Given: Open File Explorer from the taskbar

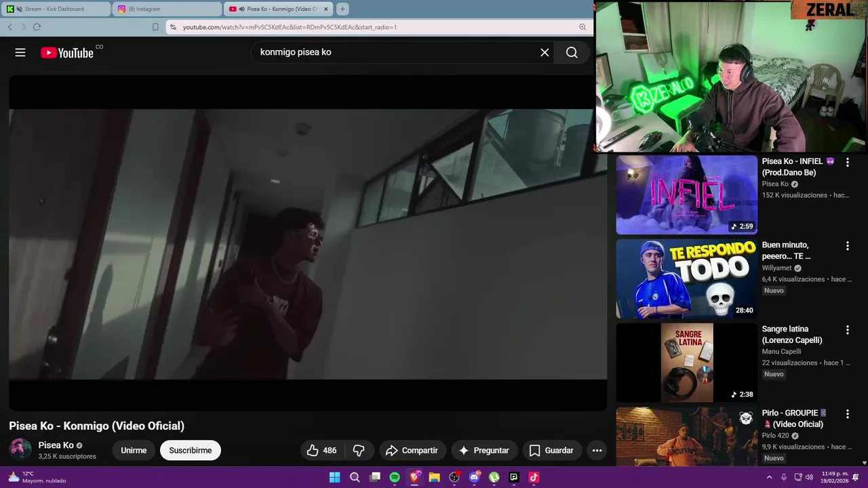Looking at the screenshot, I should click(x=435, y=477).
